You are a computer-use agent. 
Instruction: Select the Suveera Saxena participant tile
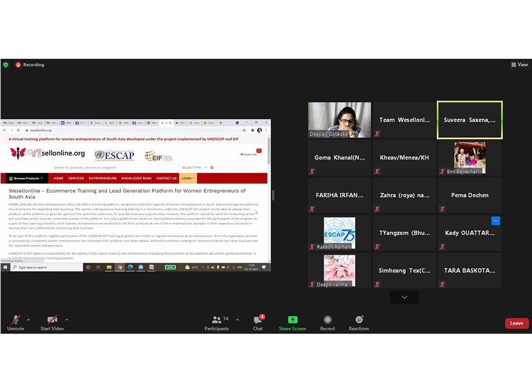pyautogui.click(x=470, y=120)
